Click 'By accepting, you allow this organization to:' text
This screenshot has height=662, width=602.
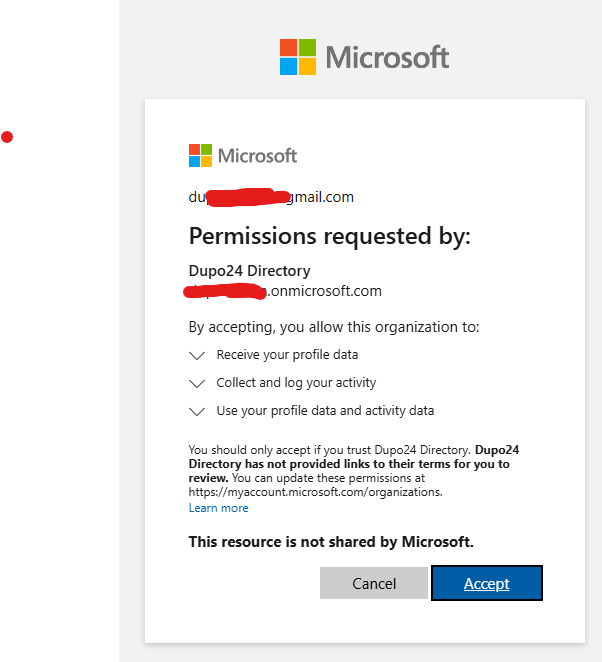click(x=334, y=327)
